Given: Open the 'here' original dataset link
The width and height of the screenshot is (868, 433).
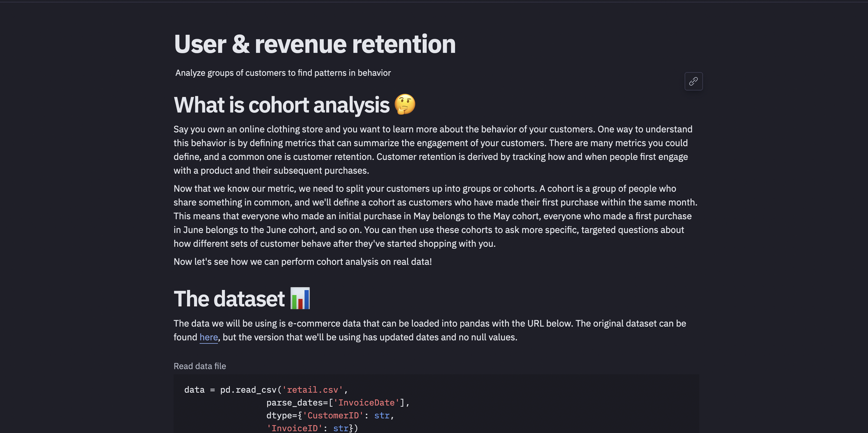Looking at the screenshot, I should [209, 337].
